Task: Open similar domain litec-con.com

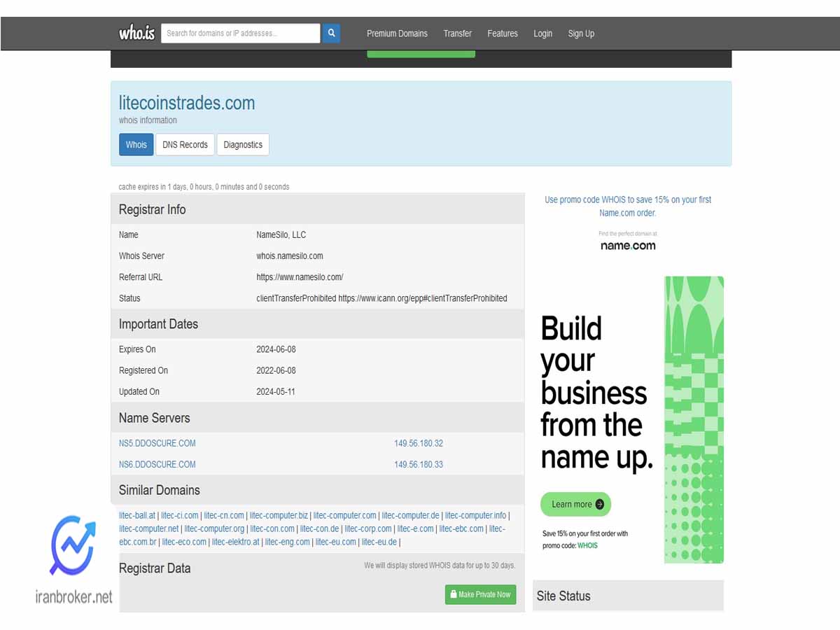Action: (272, 528)
